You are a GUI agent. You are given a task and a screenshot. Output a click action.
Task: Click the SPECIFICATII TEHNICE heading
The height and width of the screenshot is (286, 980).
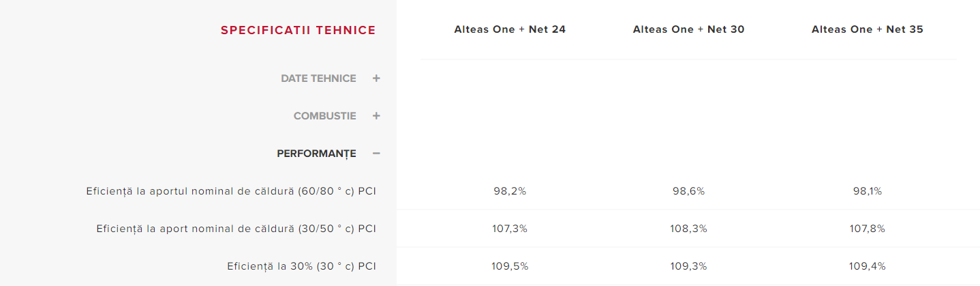click(298, 30)
